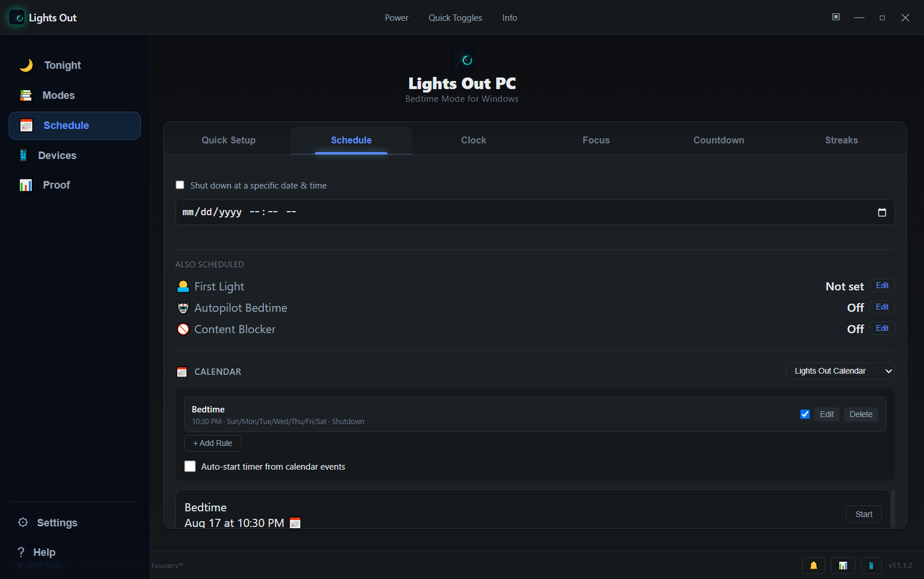Viewport: 924px width, 579px height.
Task: Click the Autopilot Bedtime robot icon
Action: [183, 308]
